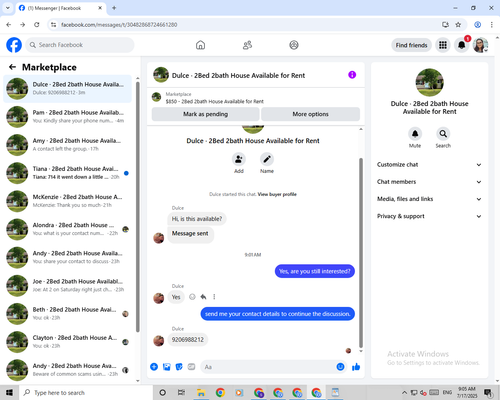
Task: Open Tiana unread conversation
Action: 68,173
